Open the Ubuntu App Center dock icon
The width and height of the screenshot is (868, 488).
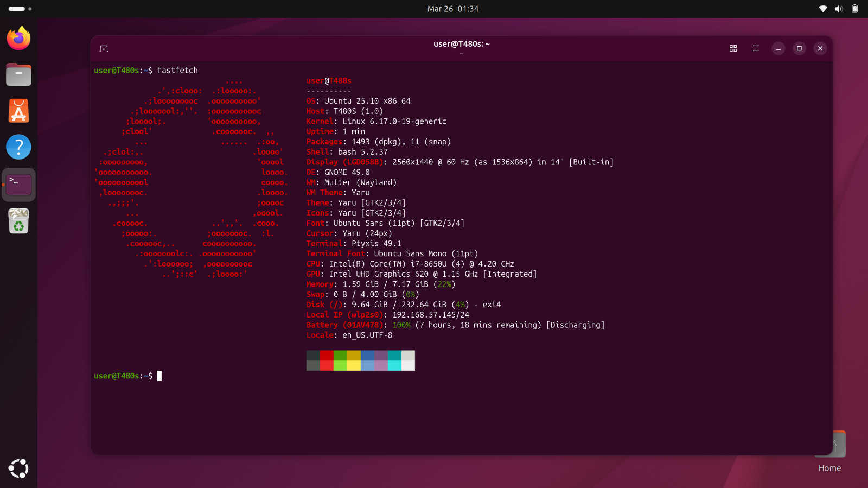tap(18, 111)
